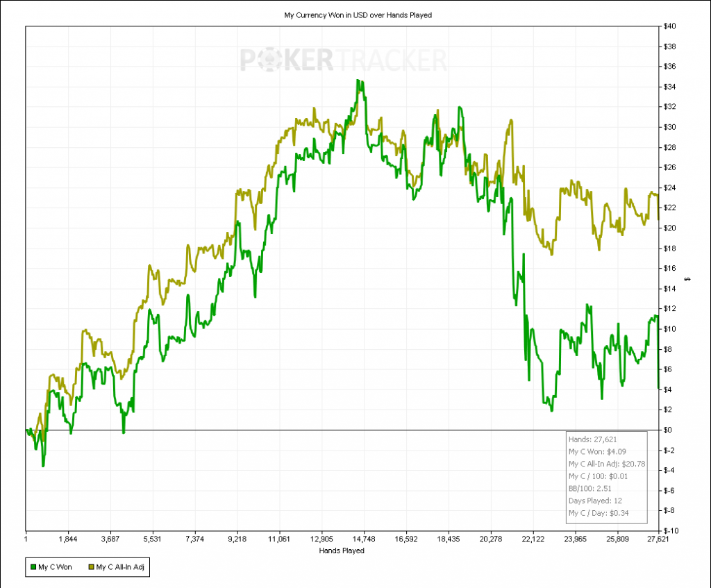This screenshot has height=588, width=711.
Task: Click the "$40" y-axis label
Action: click(x=669, y=26)
